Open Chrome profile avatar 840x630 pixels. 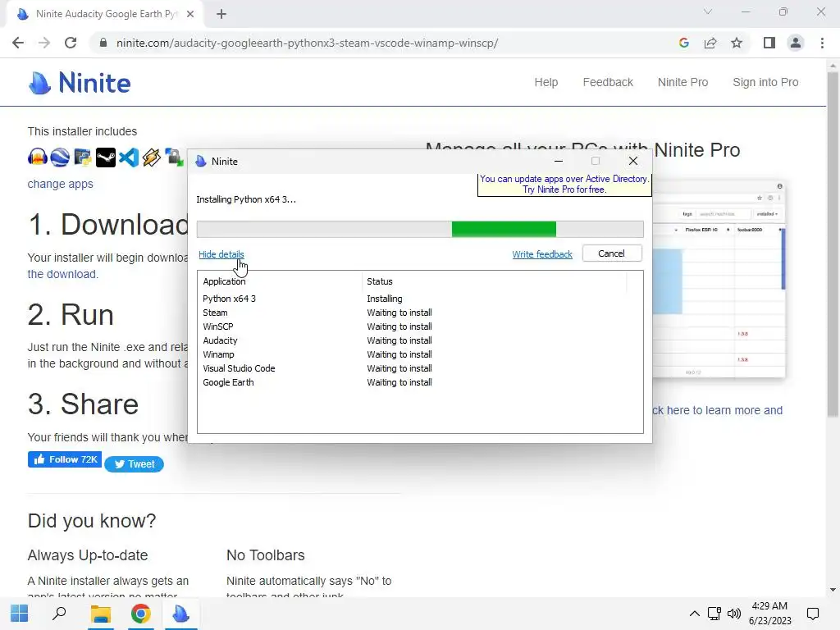pos(796,43)
